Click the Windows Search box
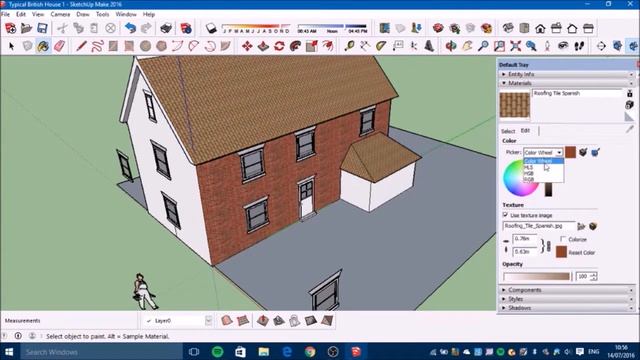Image resolution: width=640 pixels, height=360 pixels. pos(101,352)
